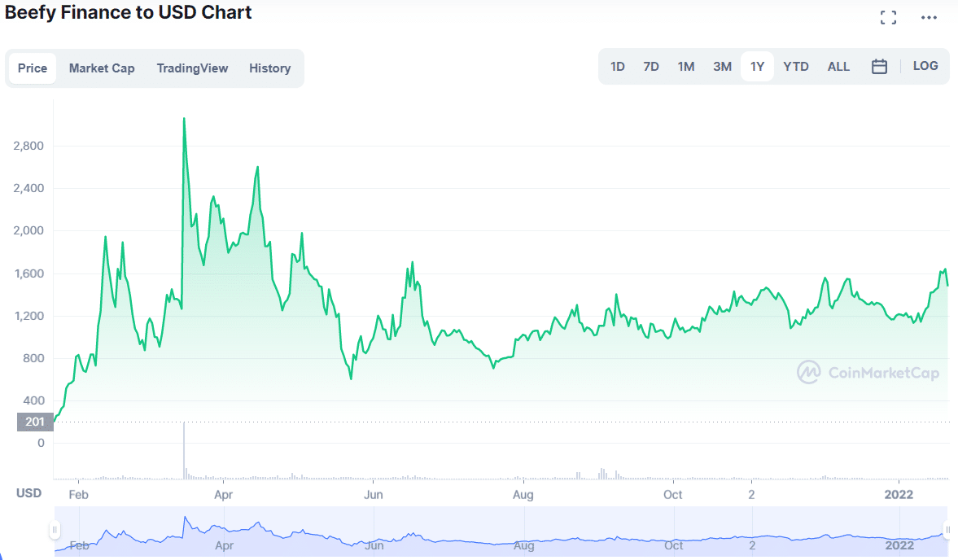Switch to the Market Cap tab
This screenshot has height=560, width=958.
[x=102, y=68]
